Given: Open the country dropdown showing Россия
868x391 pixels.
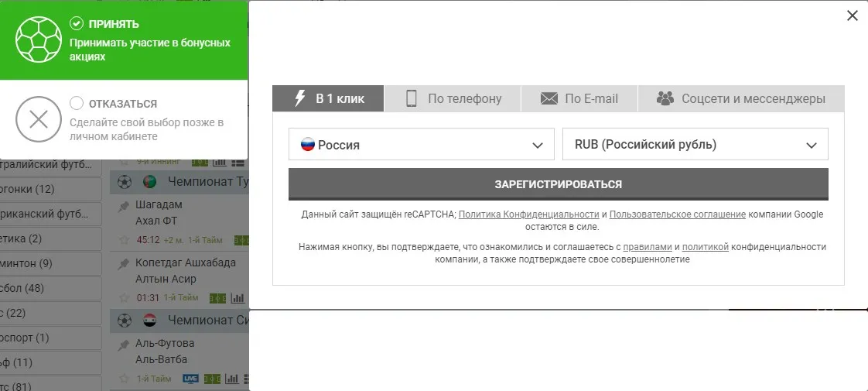Looking at the screenshot, I should pos(422,144).
